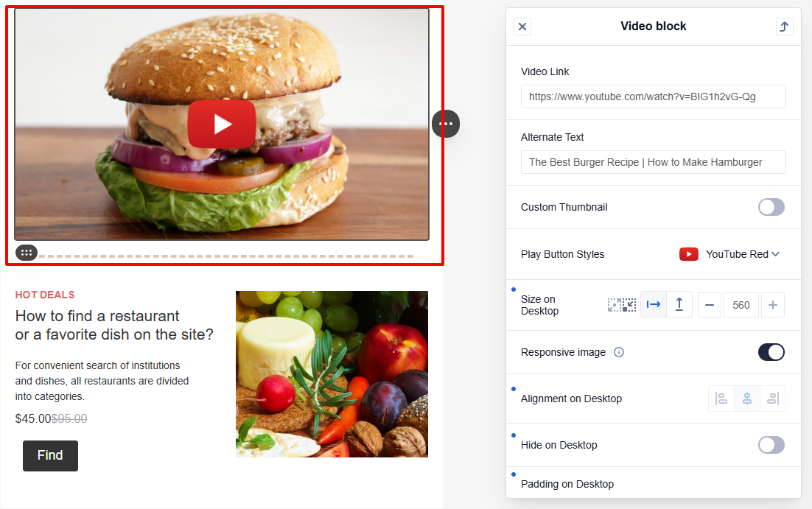Click the Padding on Desktop label
The height and width of the screenshot is (509, 812).
[x=567, y=484]
